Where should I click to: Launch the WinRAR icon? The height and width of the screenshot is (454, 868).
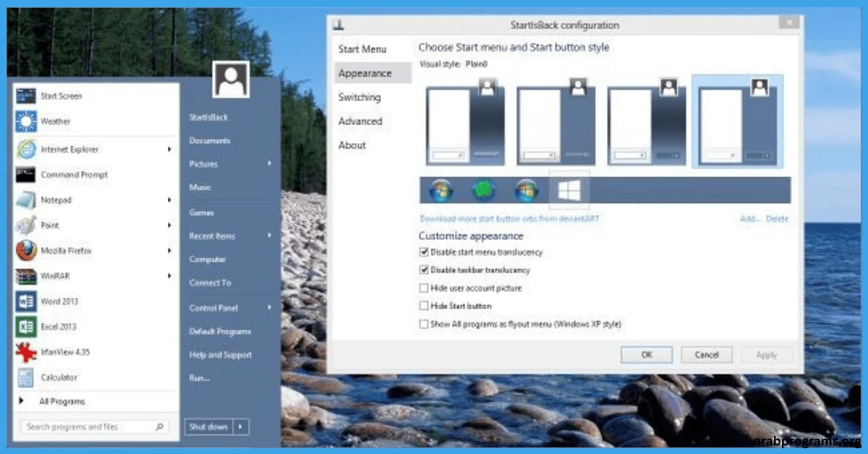25,275
